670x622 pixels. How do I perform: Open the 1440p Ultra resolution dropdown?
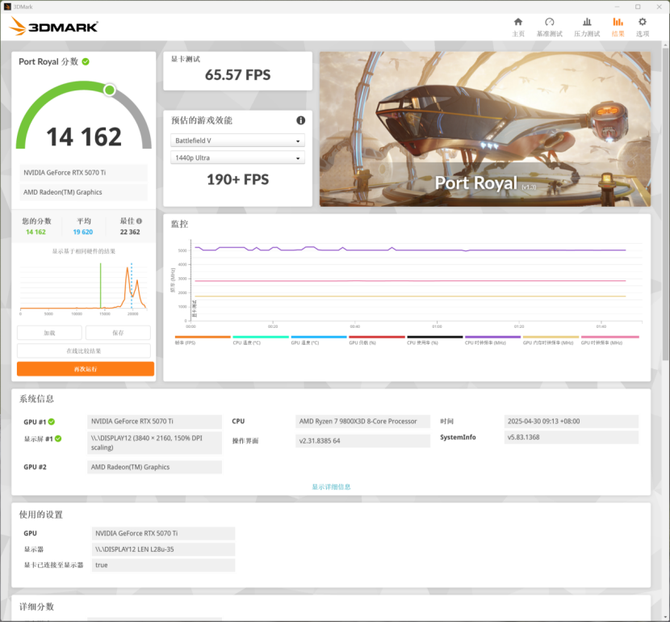click(238, 158)
